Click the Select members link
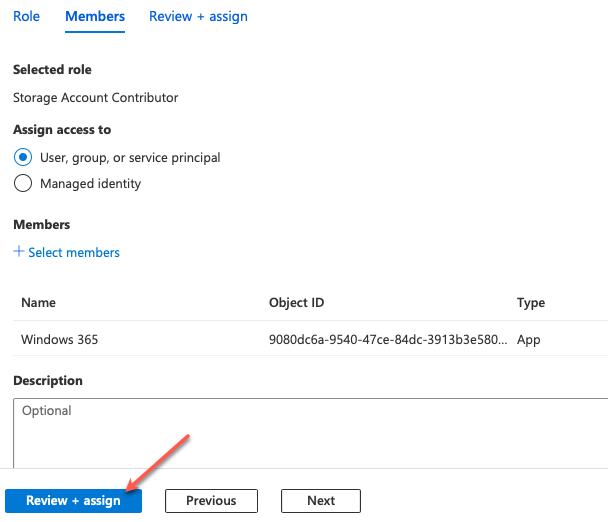608x522 pixels. (74, 252)
